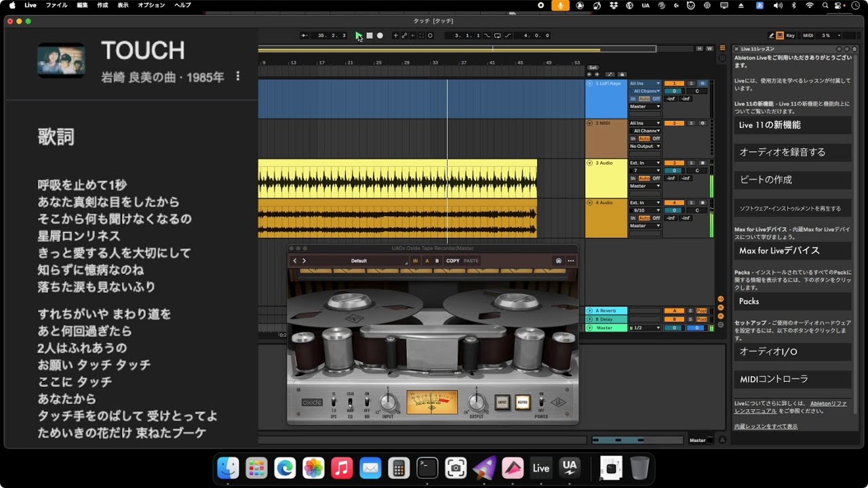
Task: Click the yellow 3 Audio waveform clip
Action: (x=397, y=178)
